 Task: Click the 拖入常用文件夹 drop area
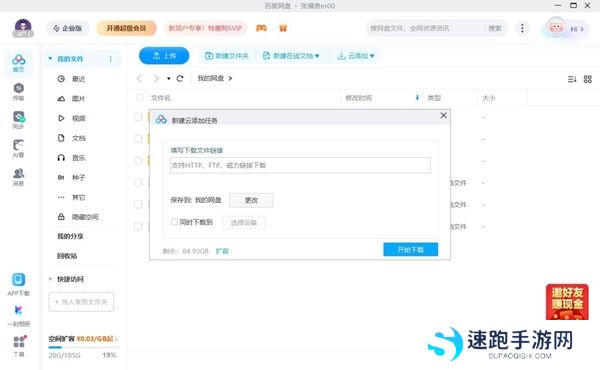(x=81, y=302)
